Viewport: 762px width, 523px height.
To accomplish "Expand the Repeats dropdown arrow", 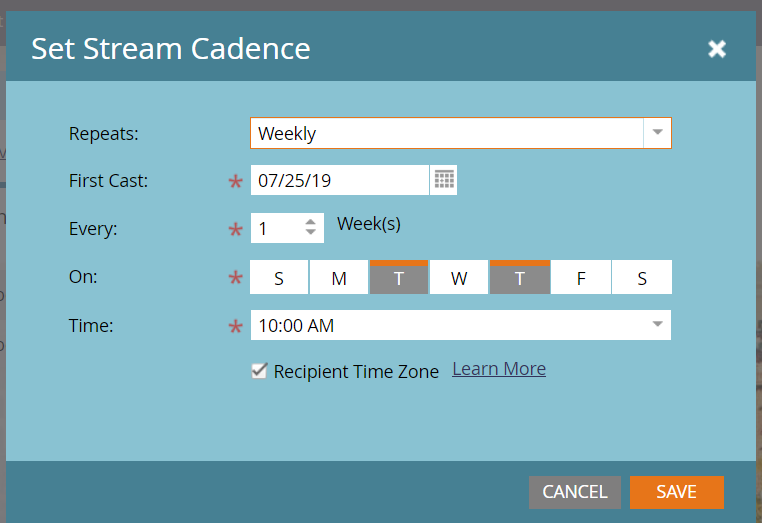I will [657, 133].
